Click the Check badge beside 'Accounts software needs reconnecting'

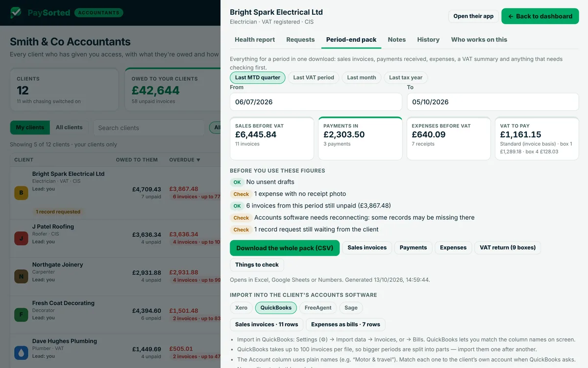click(x=241, y=218)
